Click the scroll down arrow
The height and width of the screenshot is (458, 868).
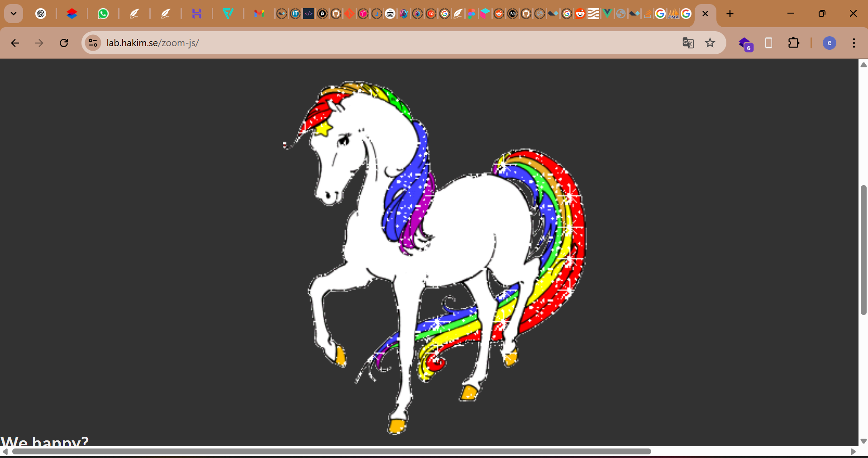click(863, 441)
